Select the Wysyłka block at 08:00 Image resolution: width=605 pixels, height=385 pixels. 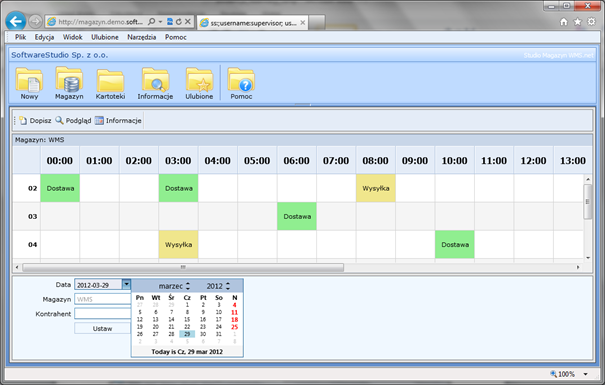coord(376,188)
